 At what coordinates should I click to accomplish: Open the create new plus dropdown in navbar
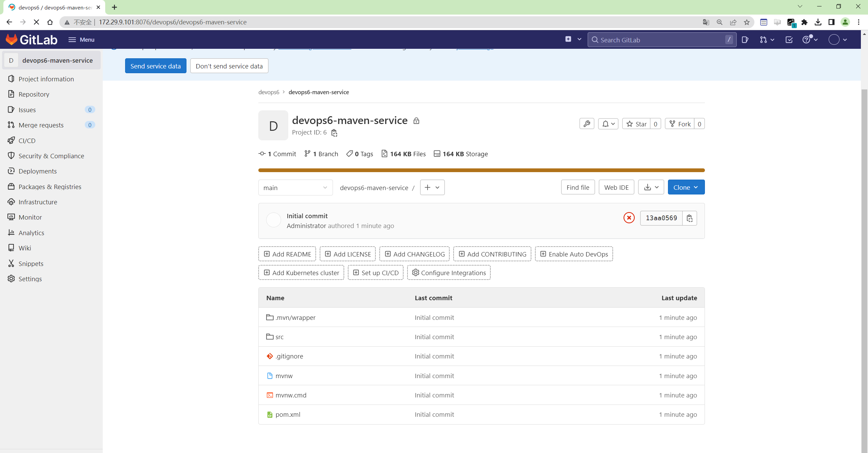(x=573, y=39)
